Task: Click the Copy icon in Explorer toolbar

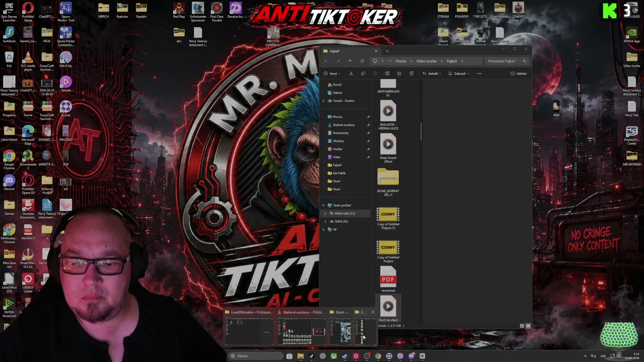Action: coord(363,73)
